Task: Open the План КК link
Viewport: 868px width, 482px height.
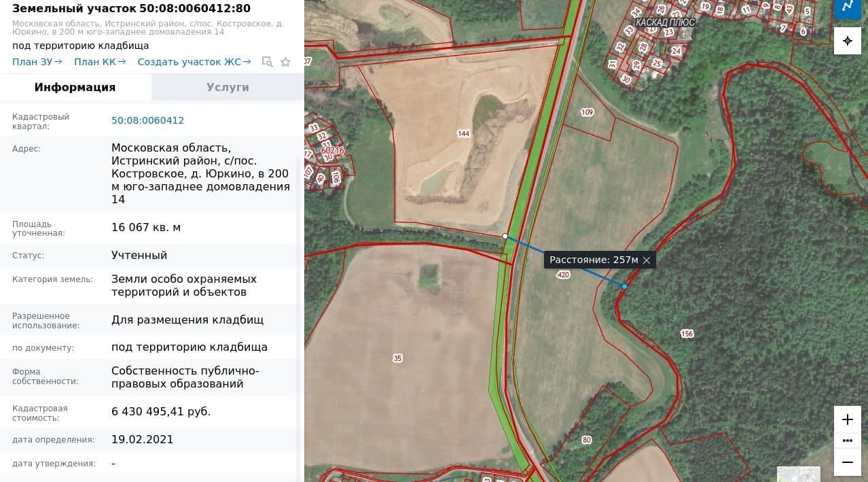Action: (x=100, y=62)
